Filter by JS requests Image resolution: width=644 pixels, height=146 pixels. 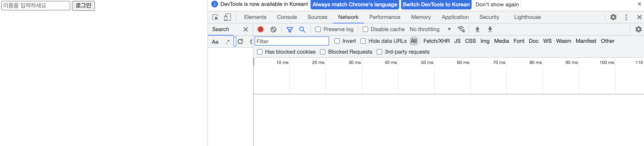[x=457, y=41]
